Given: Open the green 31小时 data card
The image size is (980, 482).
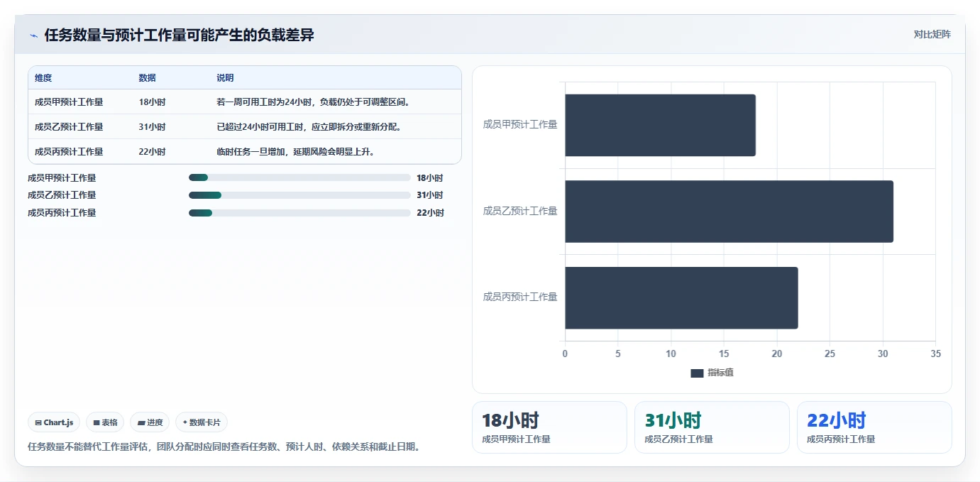Looking at the screenshot, I should pyautogui.click(x=712, y=427).
